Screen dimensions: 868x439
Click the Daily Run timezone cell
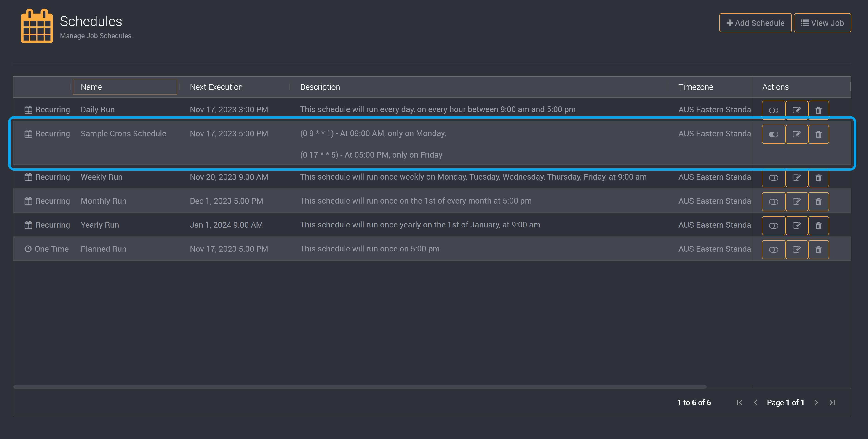point(714,109)
